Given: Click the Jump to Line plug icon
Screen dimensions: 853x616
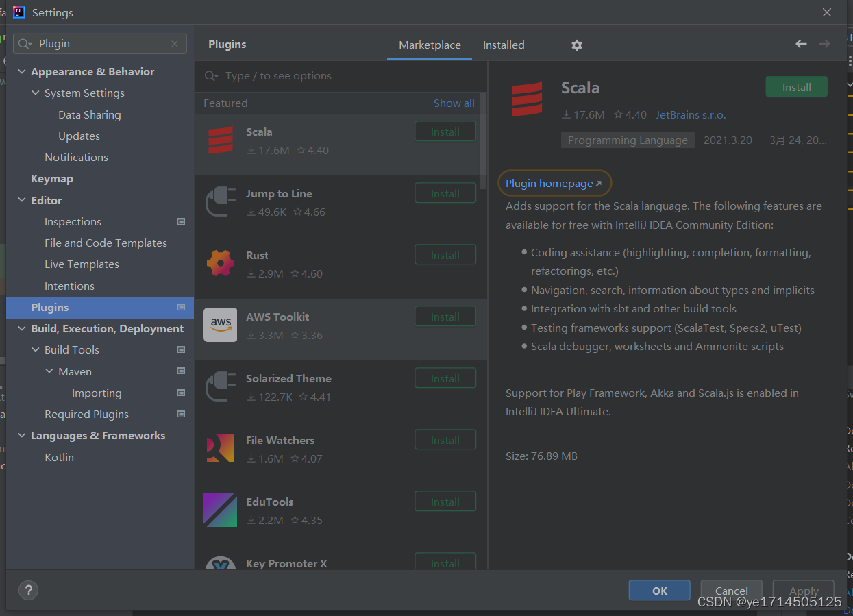Looking at the screenshot, I should 220,201.
